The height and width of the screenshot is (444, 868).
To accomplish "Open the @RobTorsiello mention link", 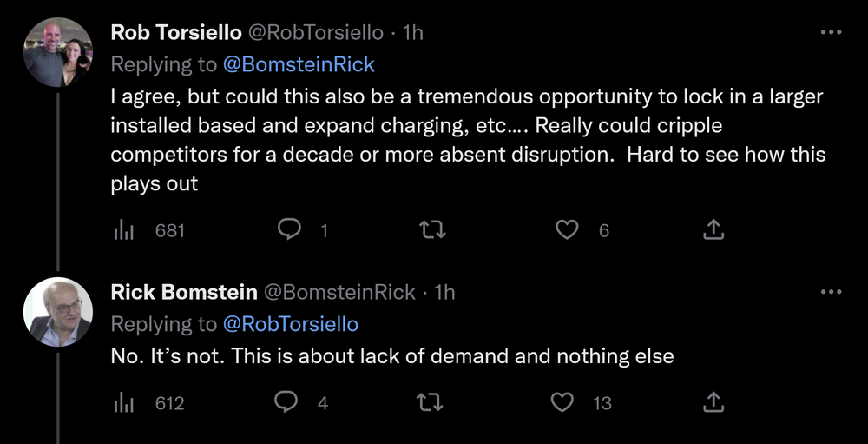I will tap(290, 324).
